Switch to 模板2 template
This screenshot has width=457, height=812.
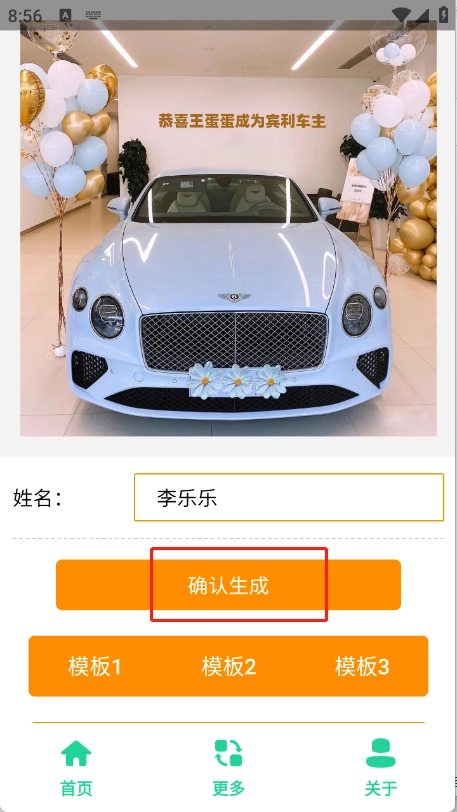point(228,666)
